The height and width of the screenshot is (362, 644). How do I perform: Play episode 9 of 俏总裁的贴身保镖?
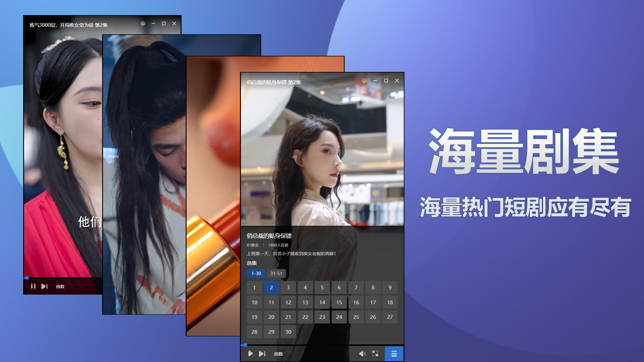point(390,287)
